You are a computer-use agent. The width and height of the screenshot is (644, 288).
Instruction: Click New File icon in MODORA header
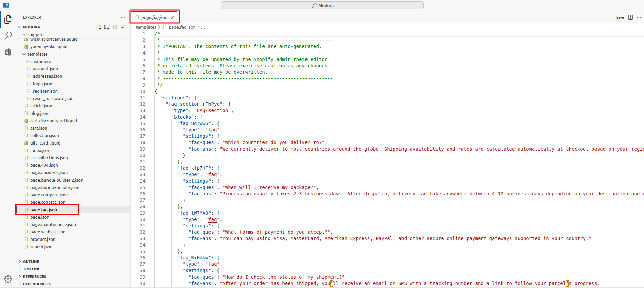[x=99, y=27]
